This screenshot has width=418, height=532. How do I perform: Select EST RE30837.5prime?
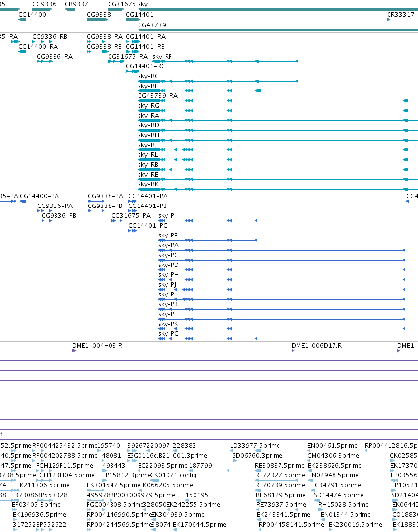point(279,466)
